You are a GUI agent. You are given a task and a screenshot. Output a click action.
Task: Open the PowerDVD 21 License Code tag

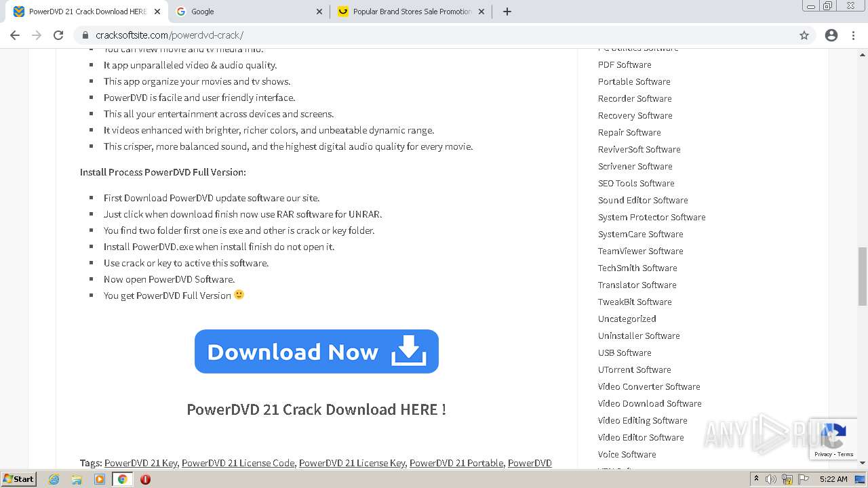pos(238,463)
